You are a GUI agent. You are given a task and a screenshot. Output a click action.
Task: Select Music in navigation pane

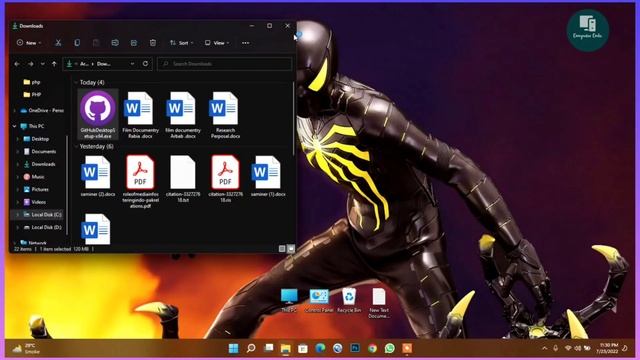coord(34,177)
